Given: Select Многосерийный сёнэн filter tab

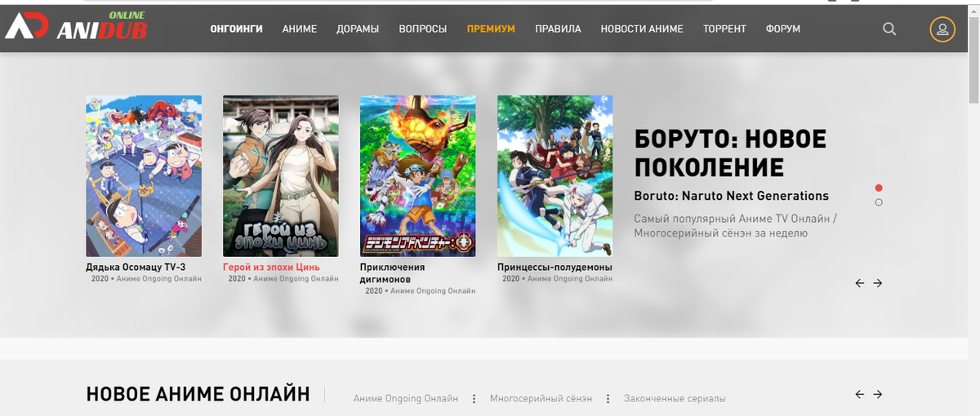Looking at the screenshot, I should (x=541, y=399).
